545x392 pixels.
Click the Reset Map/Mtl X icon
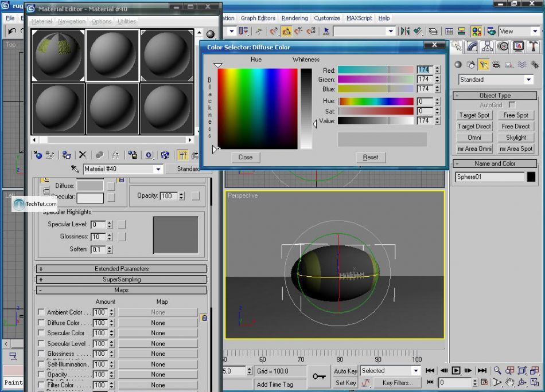pos(83,155)
